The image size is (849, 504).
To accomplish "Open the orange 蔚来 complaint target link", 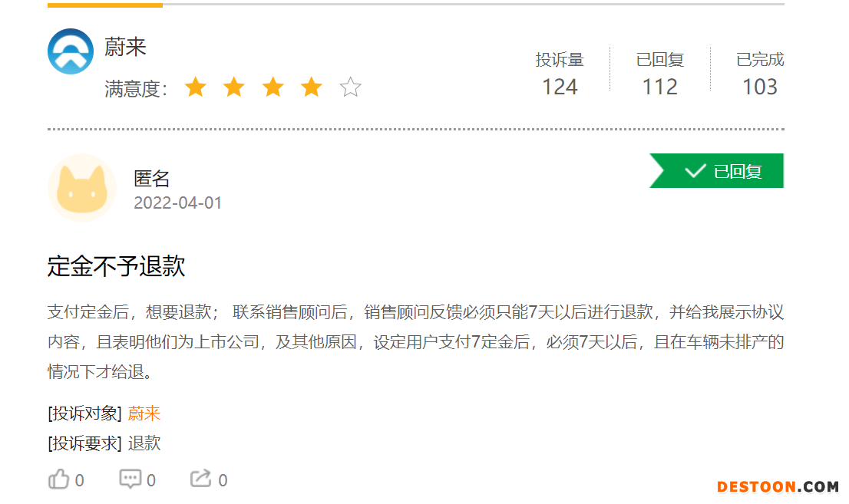I will 144,413.
